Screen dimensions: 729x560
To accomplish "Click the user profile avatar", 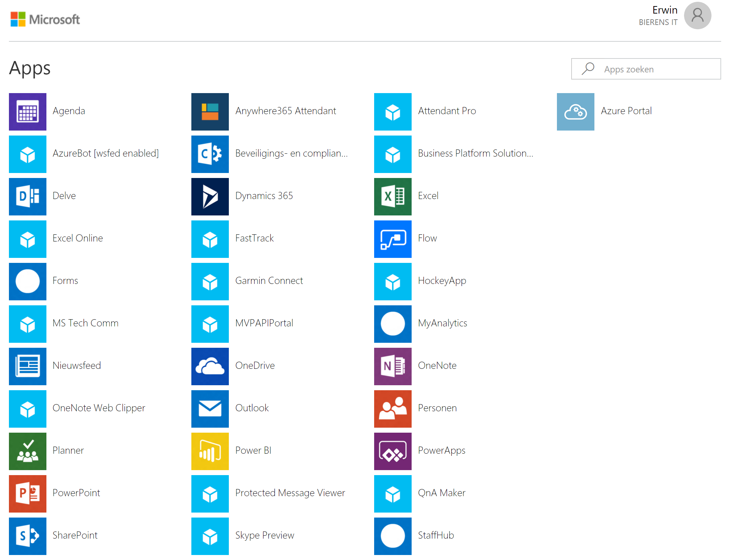I will coord(697,16).
